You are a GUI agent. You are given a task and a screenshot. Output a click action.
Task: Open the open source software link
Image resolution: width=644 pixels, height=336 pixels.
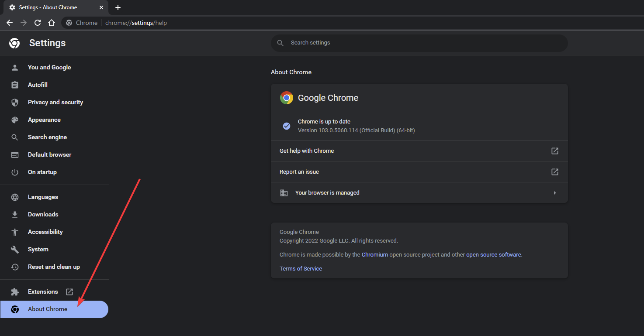pyautogui.click(x=494, y=254)
